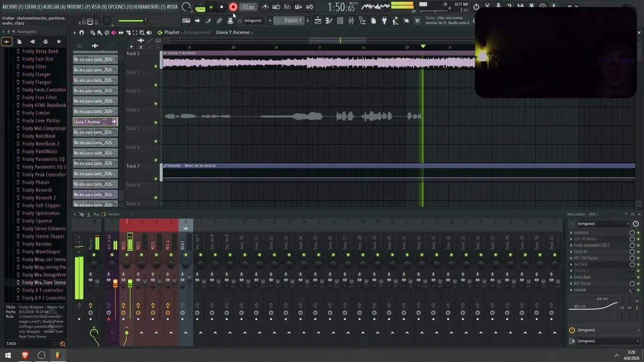The image size is (644, 362).
Task: Open the ARCHIVO (F) menu
Action: [x=13, y=7]
